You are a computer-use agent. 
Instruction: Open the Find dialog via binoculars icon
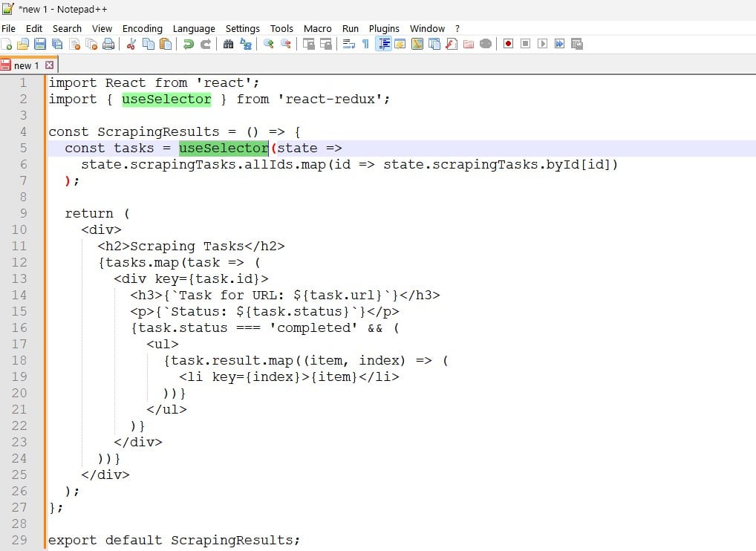point(228,44)
